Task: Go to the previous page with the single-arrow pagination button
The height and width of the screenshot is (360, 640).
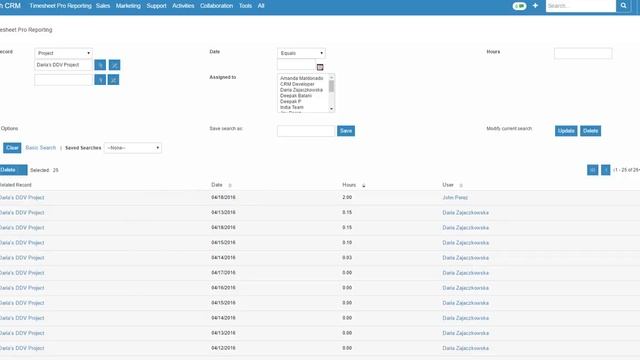Action: (606, 170)
